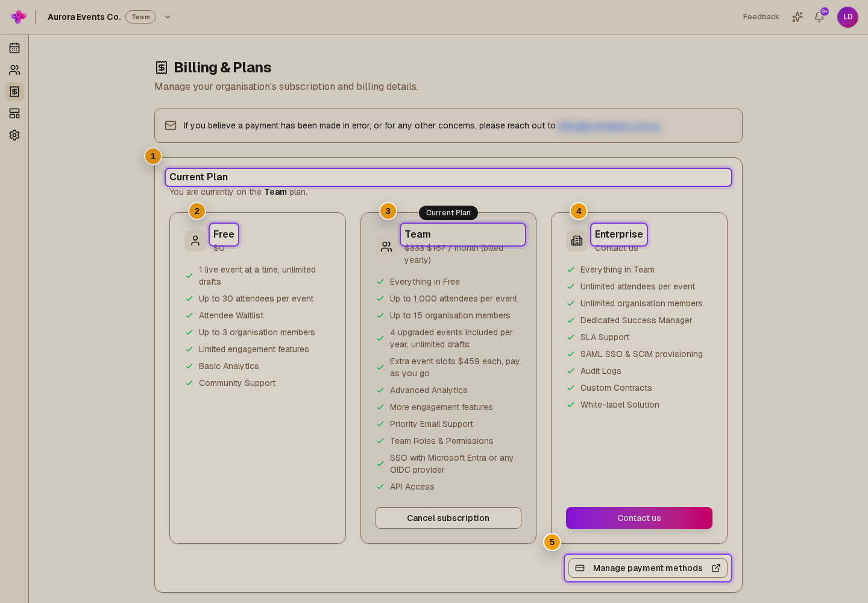Select the billing sidebar icon
868x603 pixels.
14,92
